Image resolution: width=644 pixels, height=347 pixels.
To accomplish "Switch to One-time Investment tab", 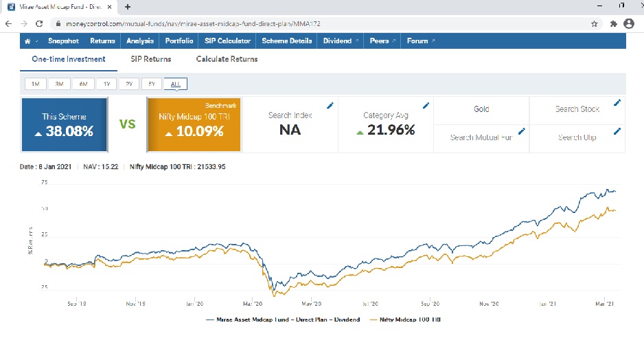I will (69, 59).
